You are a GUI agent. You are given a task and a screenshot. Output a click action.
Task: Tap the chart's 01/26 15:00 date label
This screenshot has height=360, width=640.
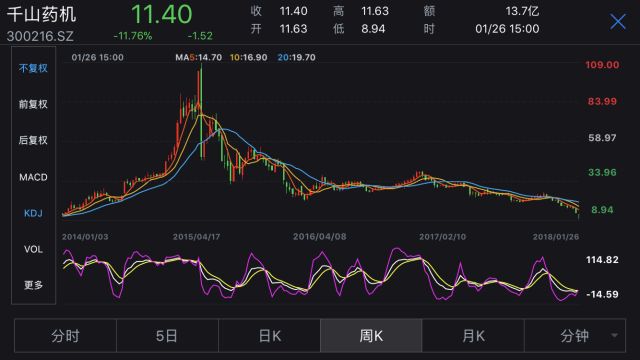(x=98, y=58)
